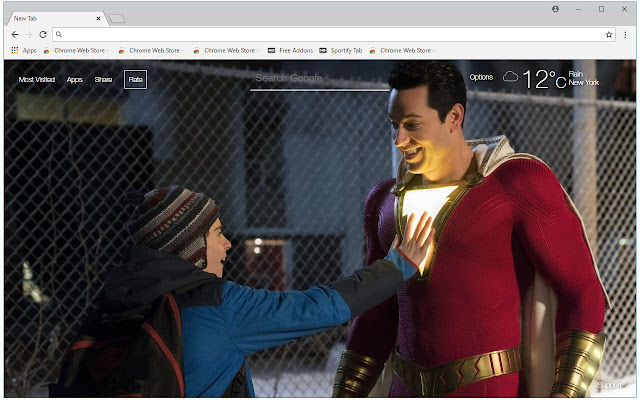Open the third Chrome Web Store bookmark
The height and width of the screenshot is (400, 640).
coord(226,51)
